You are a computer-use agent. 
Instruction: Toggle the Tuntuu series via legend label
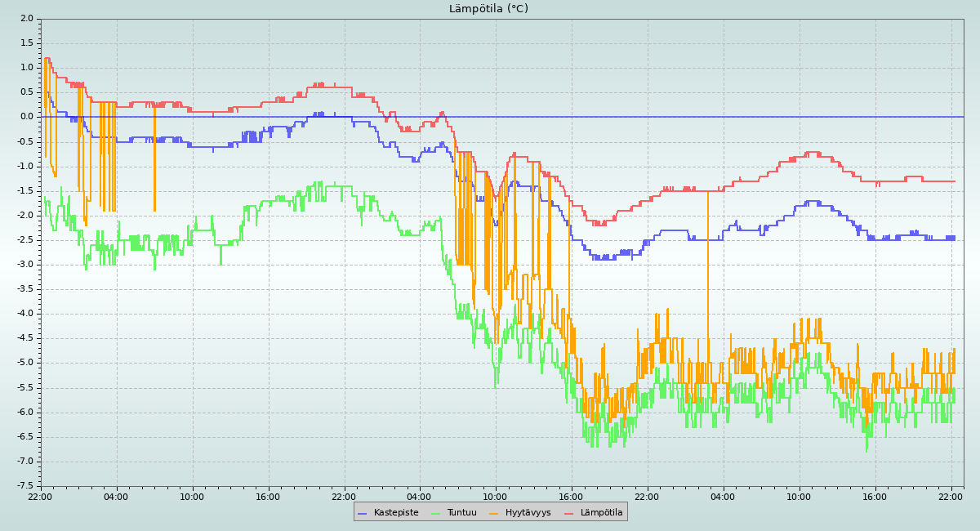461,513
